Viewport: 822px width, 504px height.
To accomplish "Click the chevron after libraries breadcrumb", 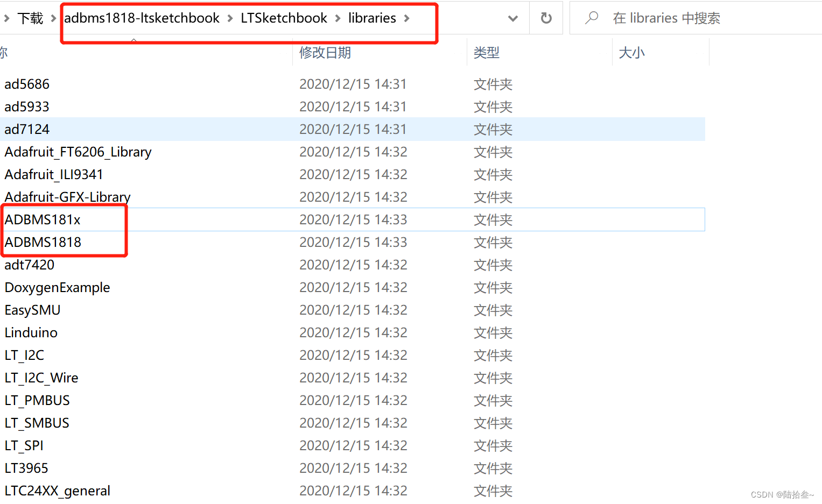I will [406, 18].
